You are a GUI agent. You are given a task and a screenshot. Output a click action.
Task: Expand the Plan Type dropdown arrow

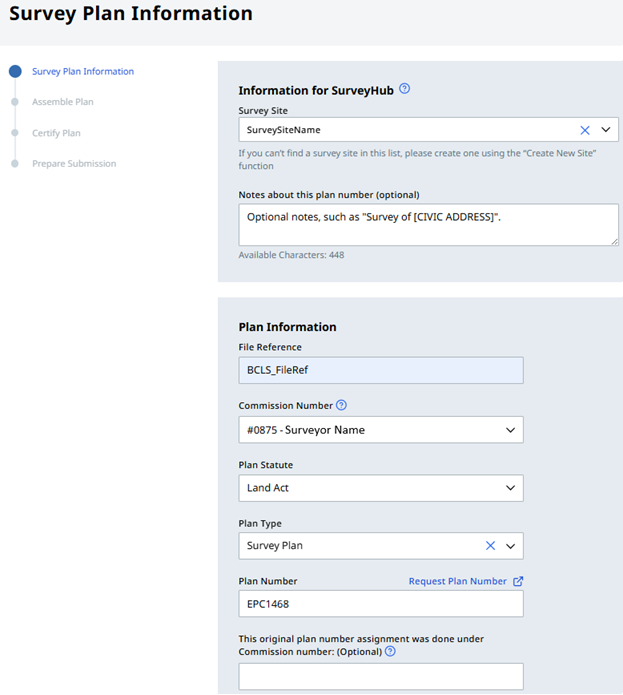click(510, 546)
